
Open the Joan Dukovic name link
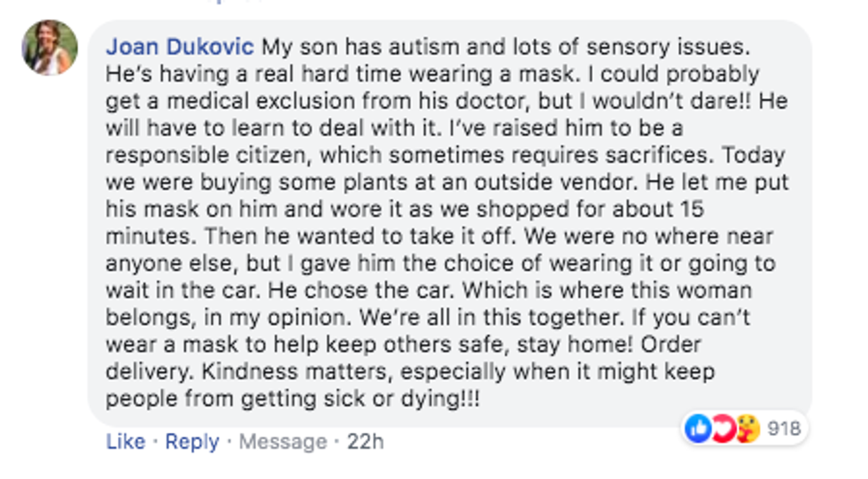click(180, 47)
